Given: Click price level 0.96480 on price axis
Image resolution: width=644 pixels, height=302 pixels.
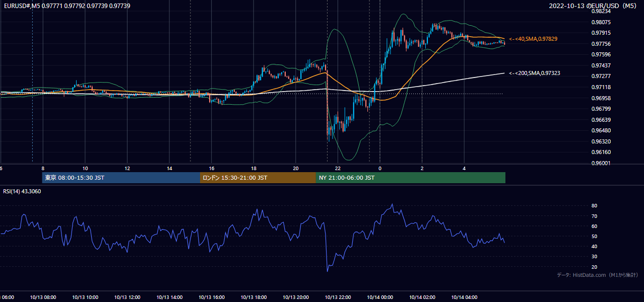Looking at the screenshot, I should point(601,130).
